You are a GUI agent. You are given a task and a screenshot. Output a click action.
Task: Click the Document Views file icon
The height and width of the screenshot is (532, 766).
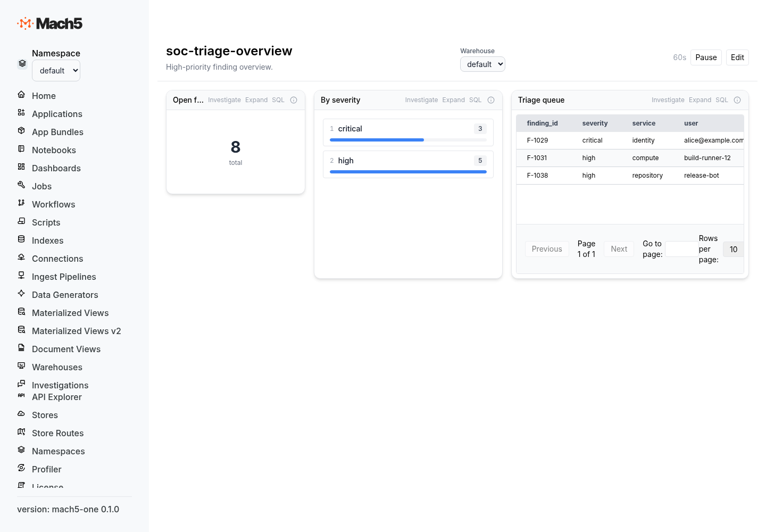21,348
